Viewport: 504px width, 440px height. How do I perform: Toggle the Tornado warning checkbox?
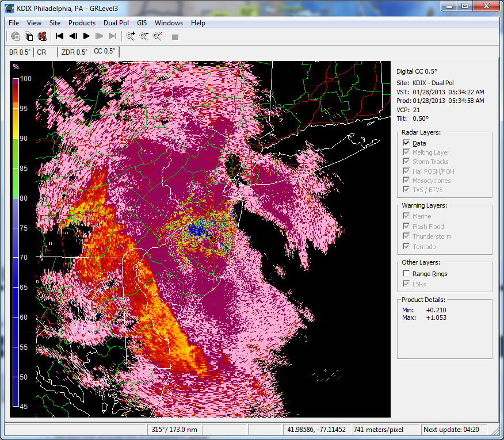pos(406,247)
